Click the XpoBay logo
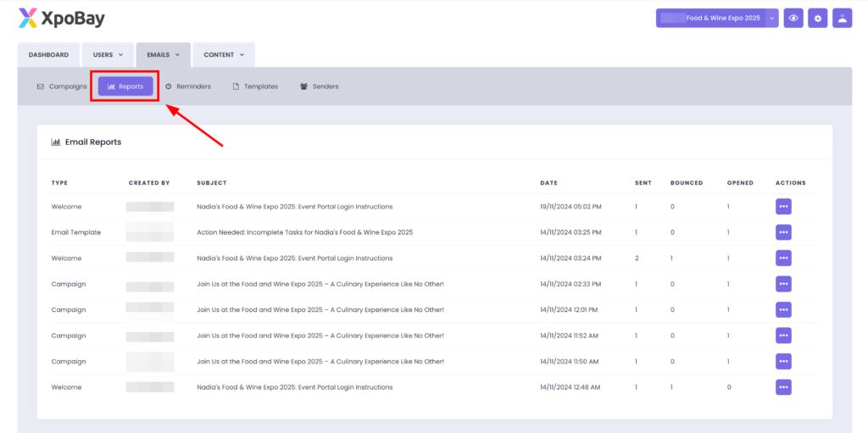The height and width of the screenshot is (433, 868). pos(62,18)
